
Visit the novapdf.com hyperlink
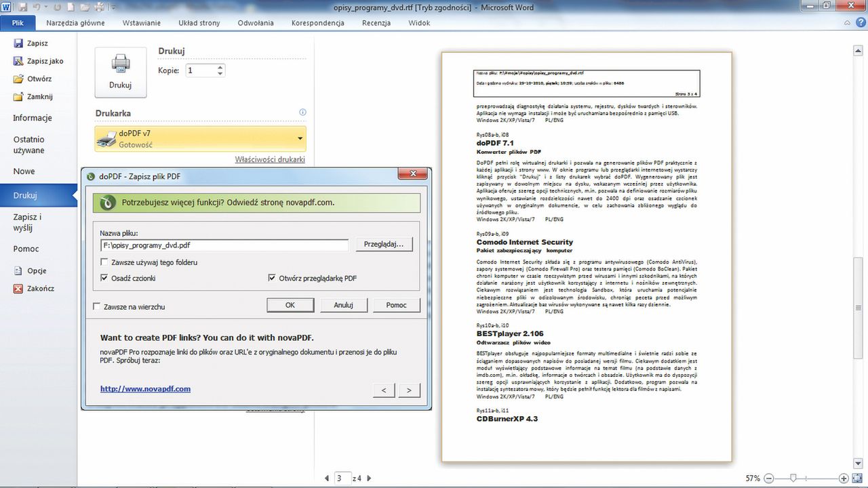144,388
